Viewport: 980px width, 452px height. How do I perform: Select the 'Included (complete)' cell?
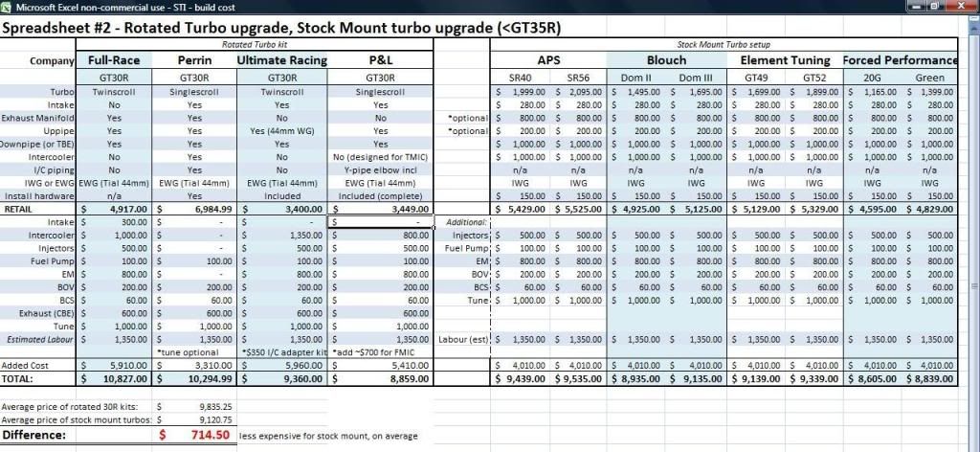(x=380, y=196)
